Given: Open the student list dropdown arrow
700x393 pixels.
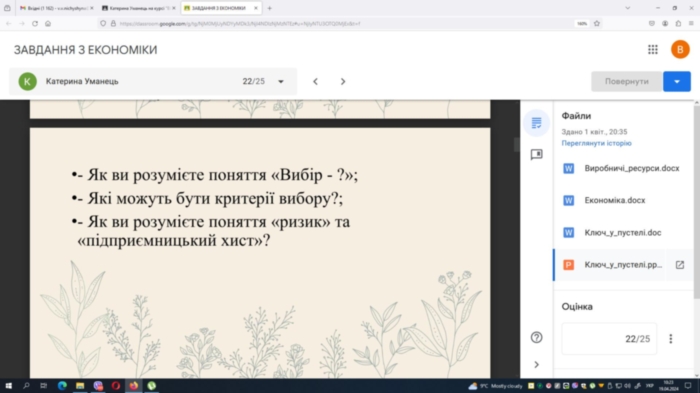Looking at the screenshot, I should click(281, 81).
